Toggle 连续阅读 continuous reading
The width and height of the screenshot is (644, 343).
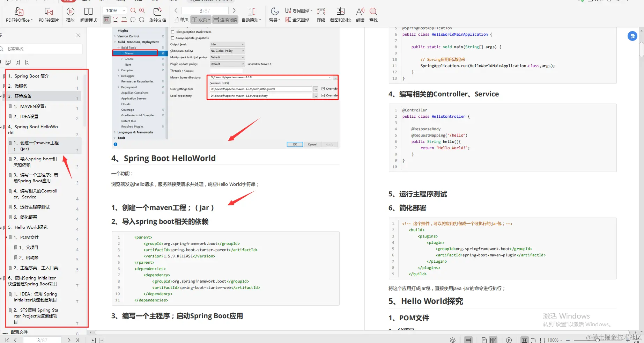225,20
